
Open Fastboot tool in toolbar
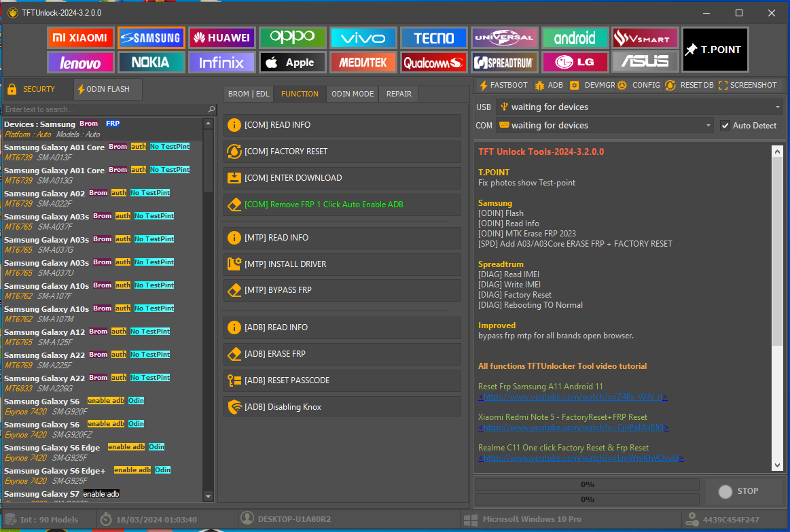click(503, 85)
